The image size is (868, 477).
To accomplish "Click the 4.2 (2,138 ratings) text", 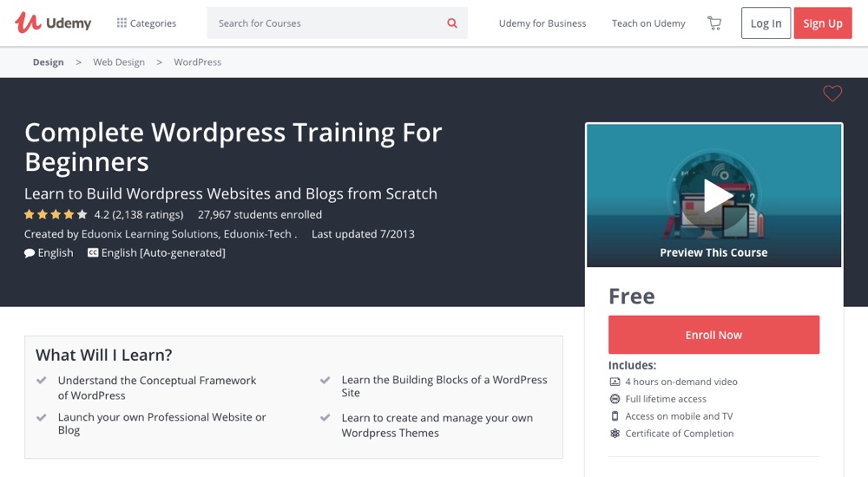I will (x=138, y=215).
